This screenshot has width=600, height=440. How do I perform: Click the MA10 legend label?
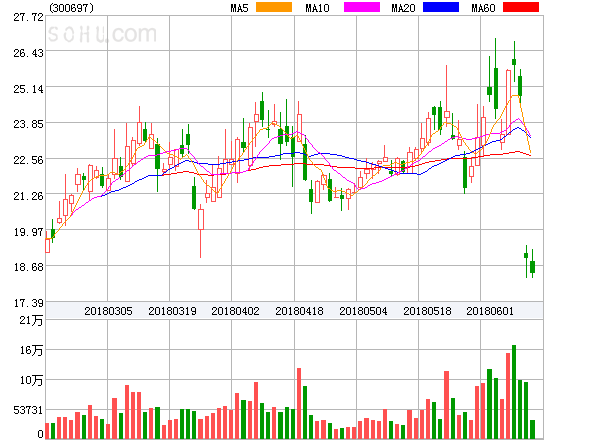pos(317,8)
